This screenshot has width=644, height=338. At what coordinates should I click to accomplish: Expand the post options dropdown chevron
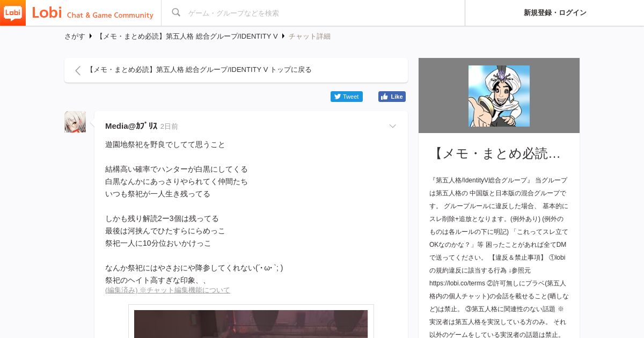[392, 126]
